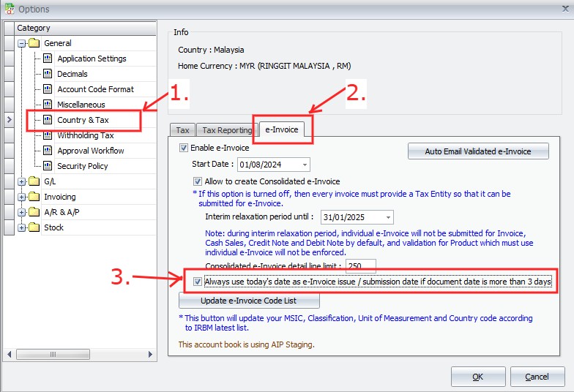Click Auto Email Validated e-Invoice button
Viewport: 574px width, 392px height.
coord(479,151)
